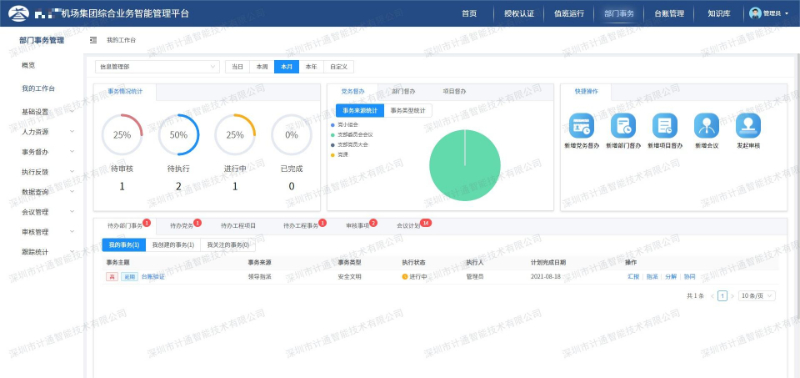Viewport: 800px width, 378px height.
Task: Show 我创建的事务(1) list
Action: click(x=173, y=245)
